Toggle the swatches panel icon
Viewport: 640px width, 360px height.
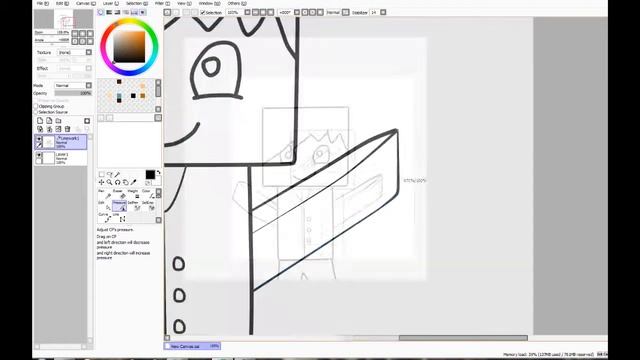(x=134, y=13)
